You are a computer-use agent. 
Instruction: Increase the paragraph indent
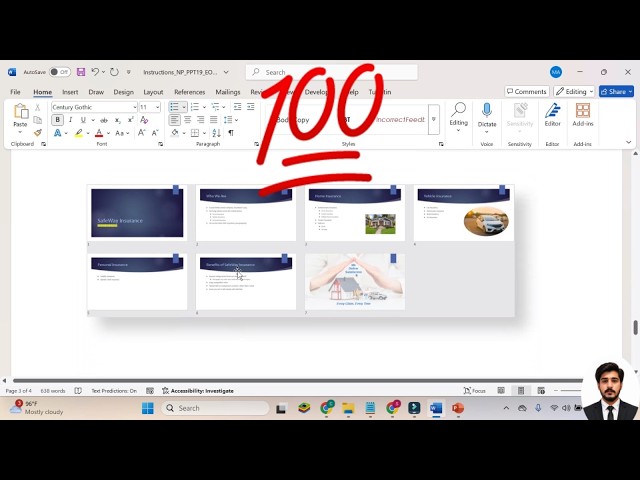click(251, 107)
